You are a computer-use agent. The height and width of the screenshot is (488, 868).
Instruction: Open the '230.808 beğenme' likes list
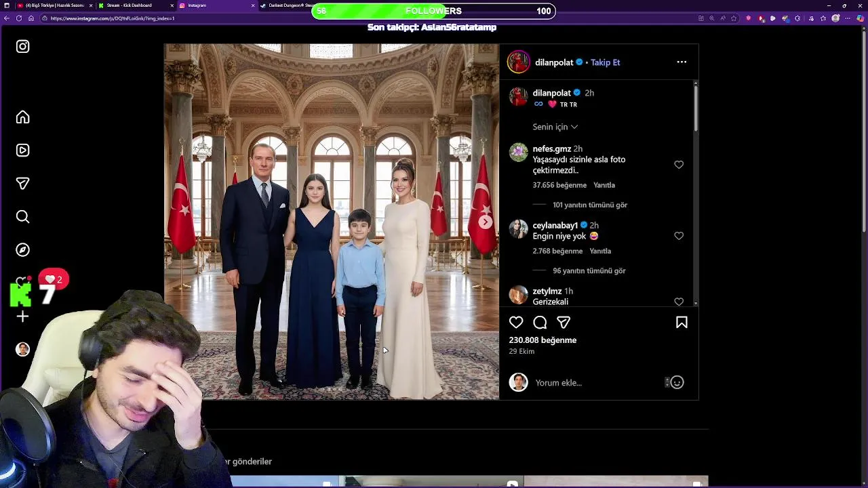pyautogui.click(x=542, y=340)
